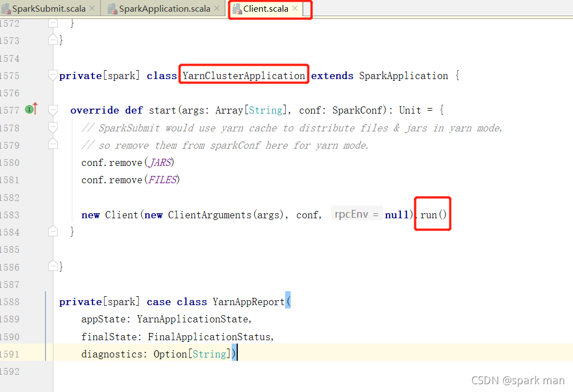Close the SparkSubmit.scala tab
573x392 pixels.
(92, 8)
